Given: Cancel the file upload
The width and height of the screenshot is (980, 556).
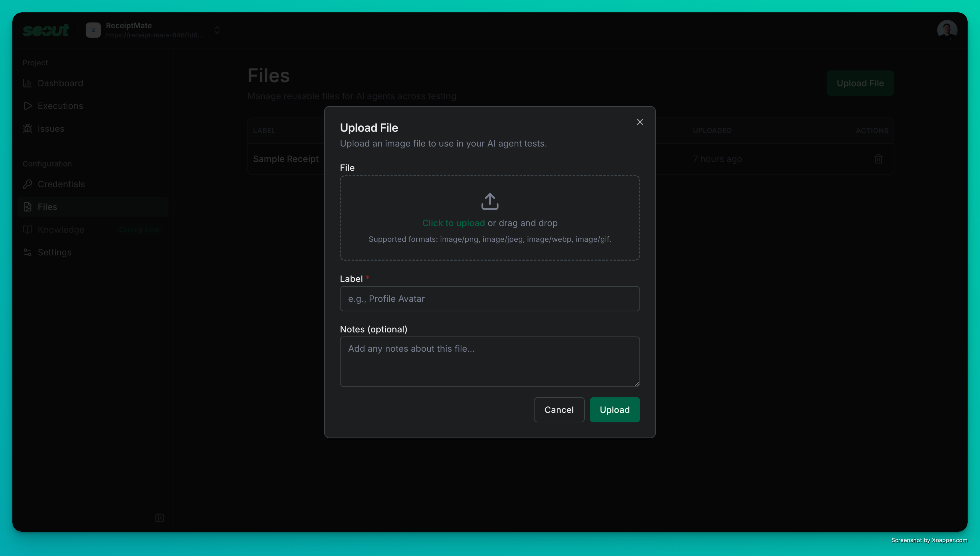Looking at the screenshot, I should (x=559, y=410).
